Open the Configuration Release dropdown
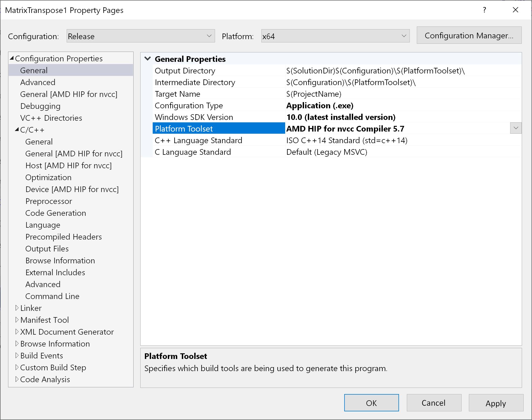 141,36
